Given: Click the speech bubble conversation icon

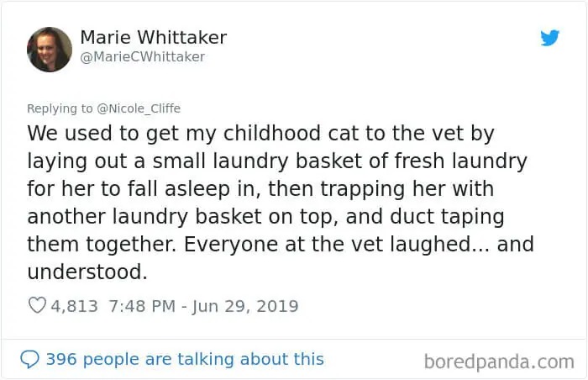Looking at the screenshot, I should pyautogui.click(x=29, y=359).
